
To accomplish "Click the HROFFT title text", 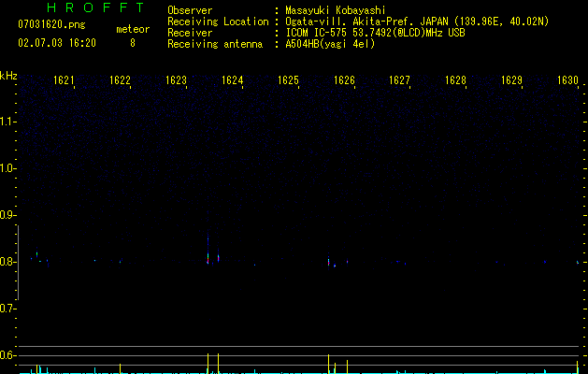I will click(95, 7).
